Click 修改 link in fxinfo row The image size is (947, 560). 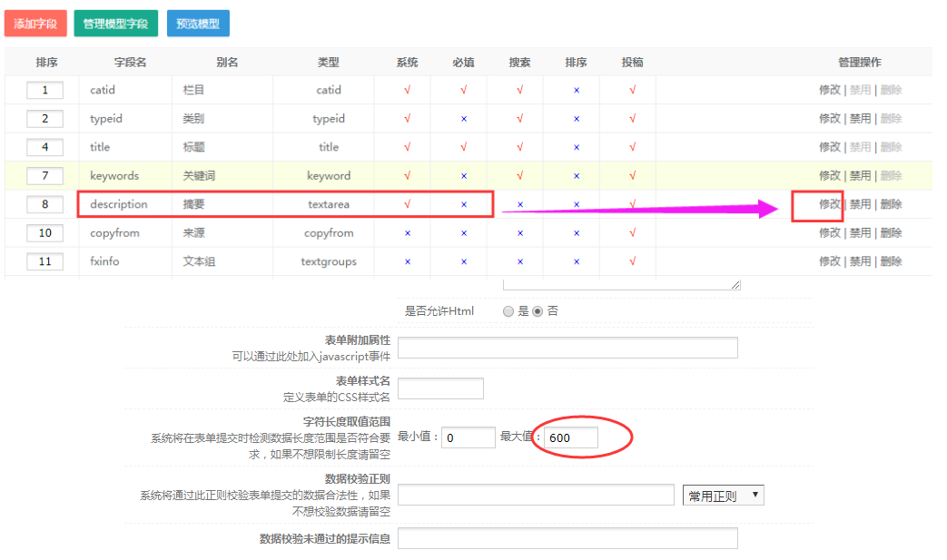coord(830,261)
